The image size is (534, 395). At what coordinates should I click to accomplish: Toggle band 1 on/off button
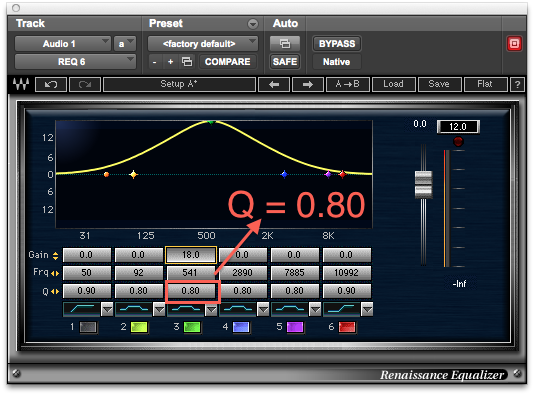point(88,327)
